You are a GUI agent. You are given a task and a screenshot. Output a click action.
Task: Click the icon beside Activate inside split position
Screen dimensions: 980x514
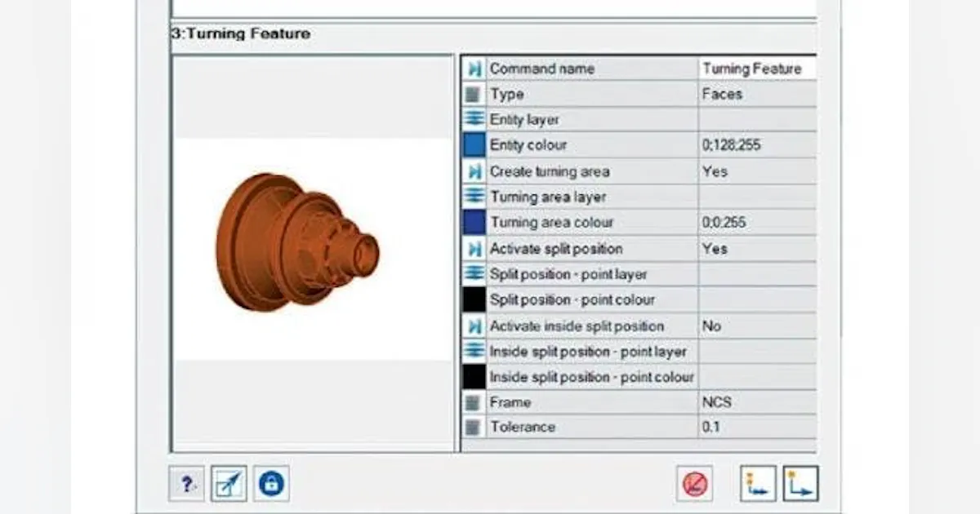point(474,326)
